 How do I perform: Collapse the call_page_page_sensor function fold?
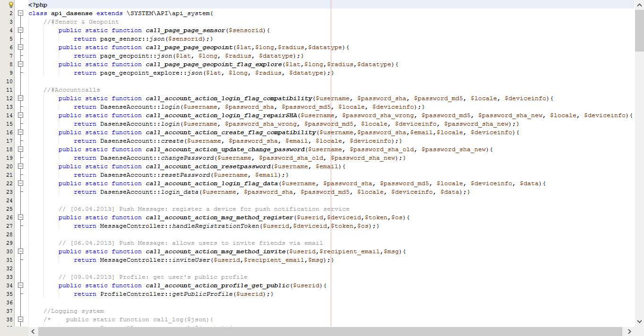point(20,30)
